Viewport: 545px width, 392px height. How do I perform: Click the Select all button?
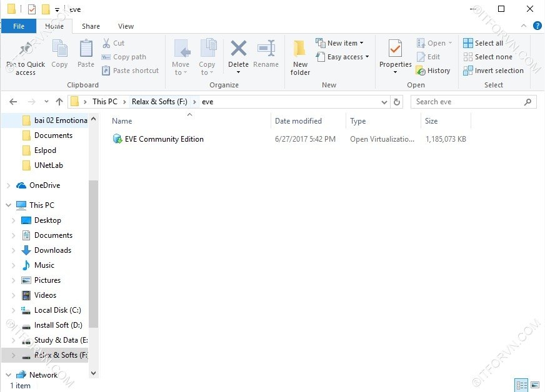[x=483, y=43]
